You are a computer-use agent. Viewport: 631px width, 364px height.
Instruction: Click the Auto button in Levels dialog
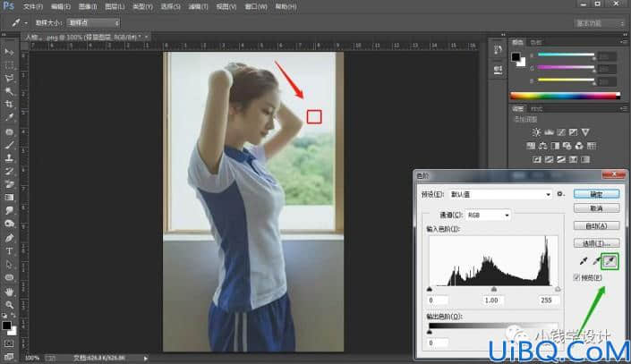coord(596,225)
